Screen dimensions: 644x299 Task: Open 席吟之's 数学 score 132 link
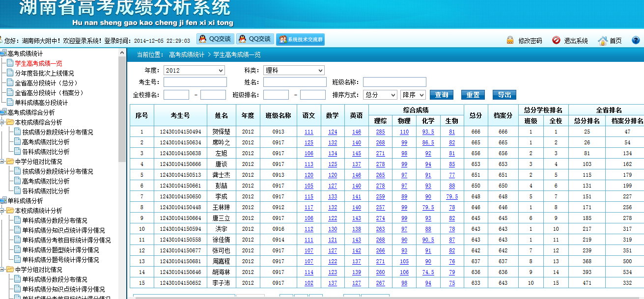pos(333,143)
